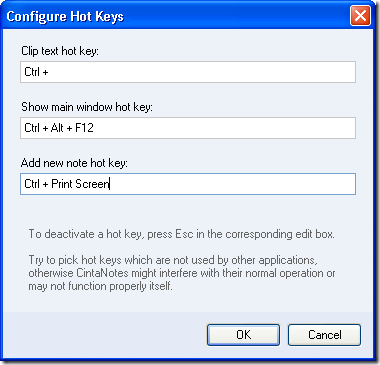Click the word Esc in the hint text
The height and width of the screenshot is (365, 380).
coord(184,234)
